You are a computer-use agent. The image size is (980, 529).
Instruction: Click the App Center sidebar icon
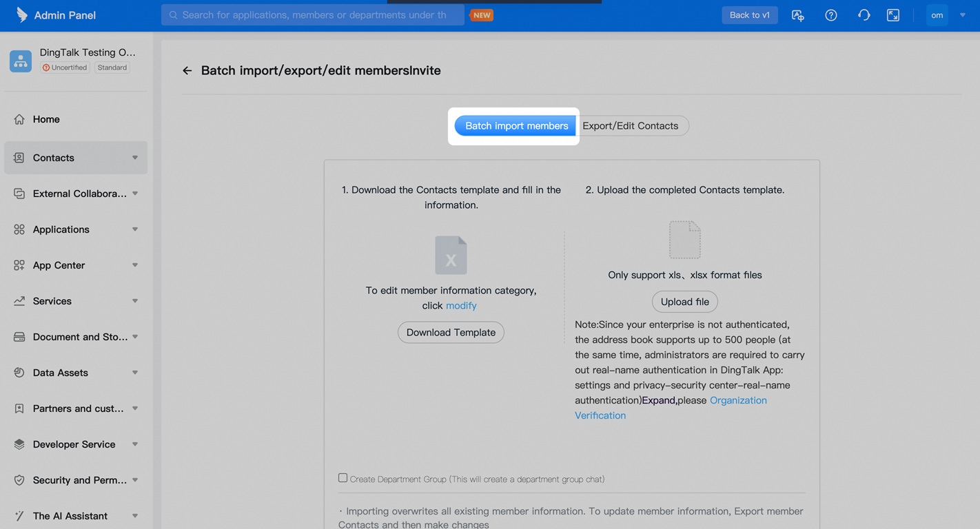(19, 265)
